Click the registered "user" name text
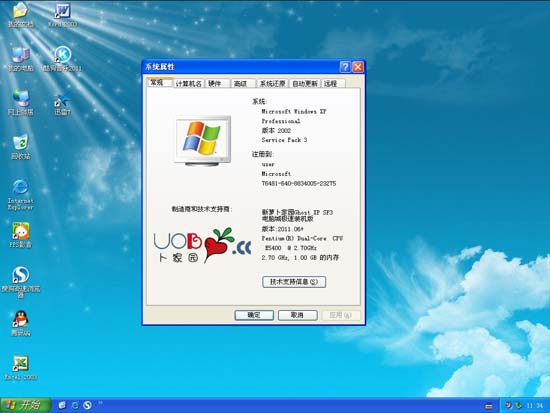Viewport: 550px width, 413px height. pos(268,164)
